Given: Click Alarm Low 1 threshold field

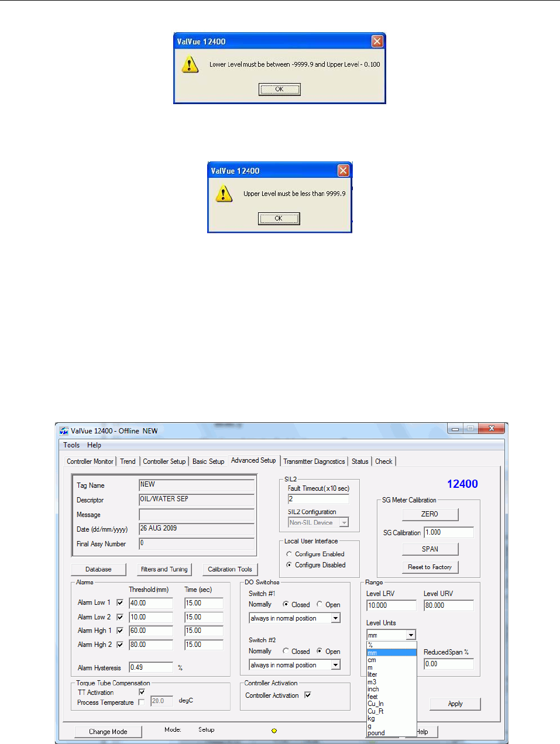Looking at the screenshot, I should click(151, 603).
